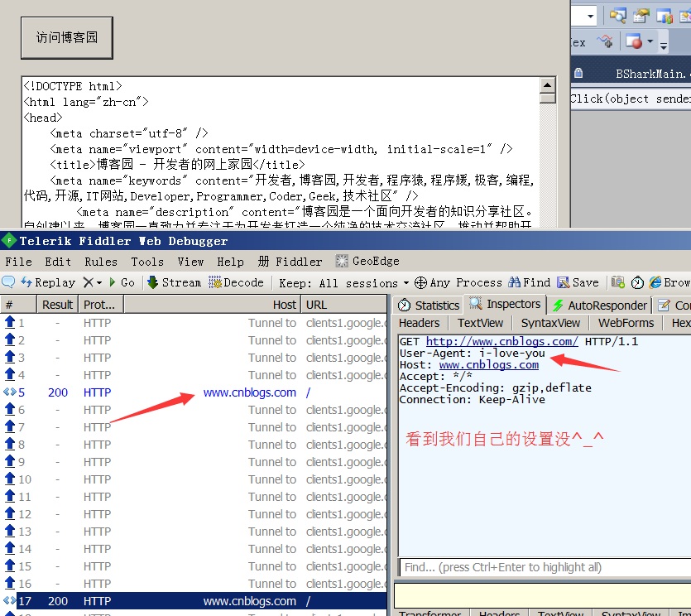Open the TextView request inspector tab
The image size is (691, 616).
tap(480, 323)
